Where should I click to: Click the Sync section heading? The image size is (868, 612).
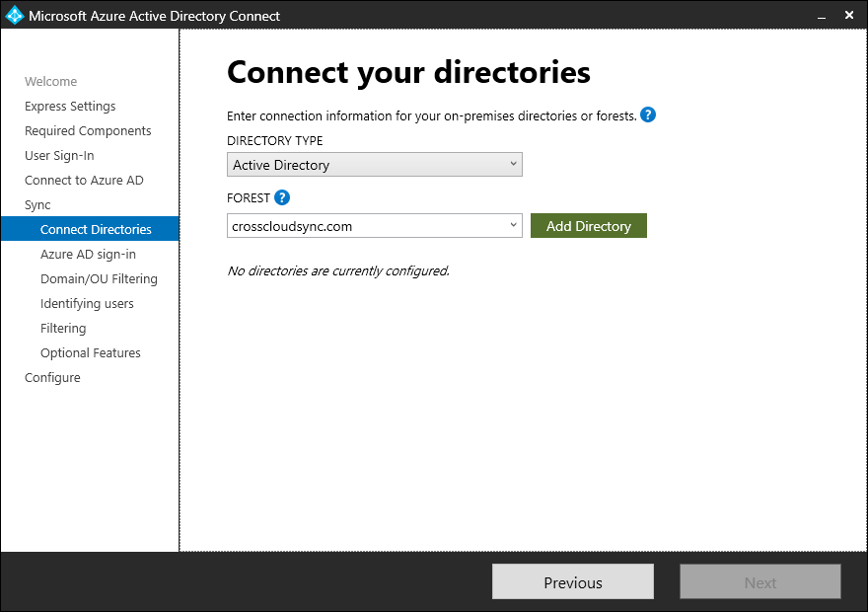point(36,204)
